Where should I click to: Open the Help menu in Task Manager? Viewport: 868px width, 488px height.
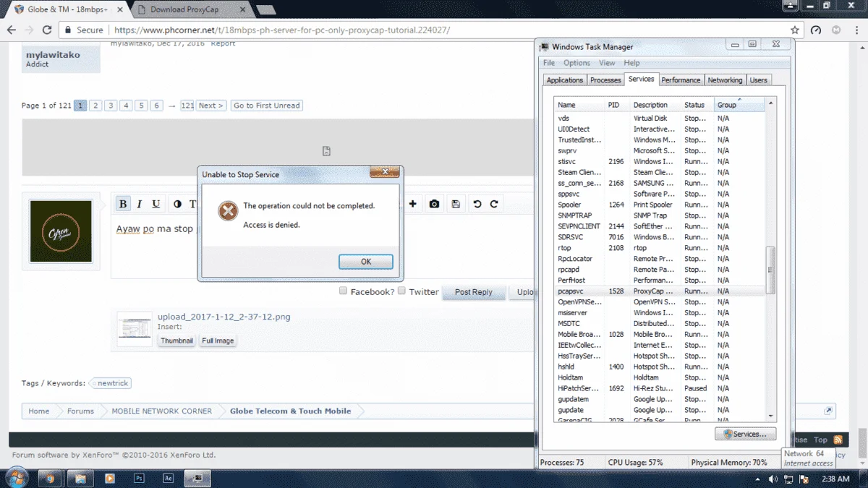point(631,63)
